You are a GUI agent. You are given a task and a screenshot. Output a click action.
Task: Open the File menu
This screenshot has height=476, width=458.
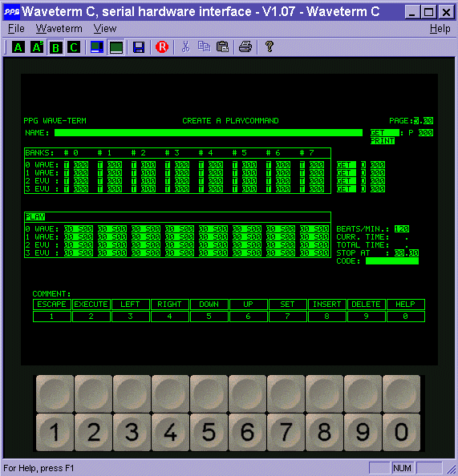coord(16,29)
